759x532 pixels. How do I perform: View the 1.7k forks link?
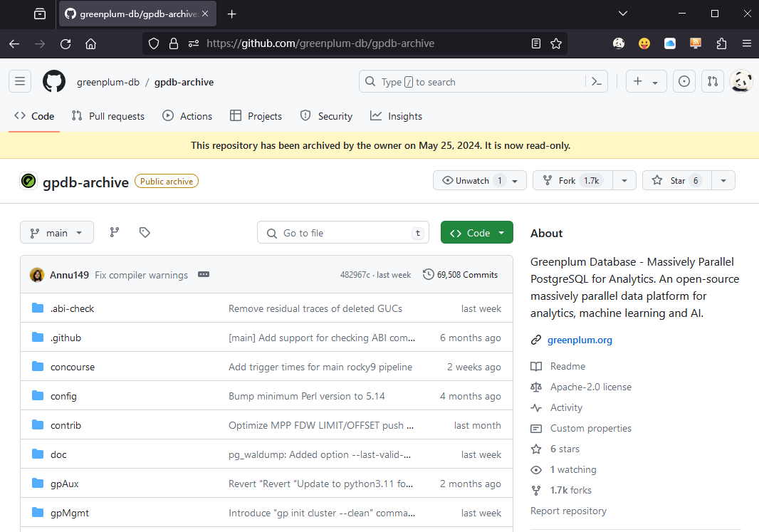[571, 490]
